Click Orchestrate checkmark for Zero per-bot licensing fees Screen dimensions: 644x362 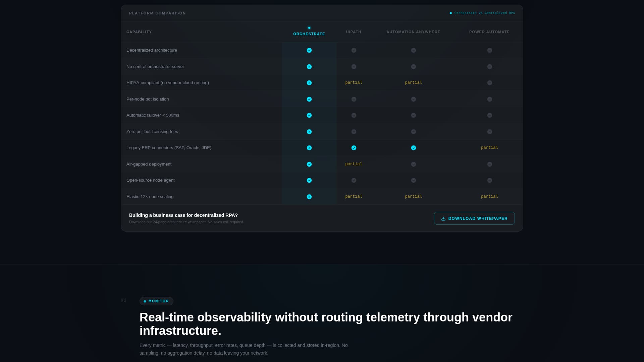(309, 132)
